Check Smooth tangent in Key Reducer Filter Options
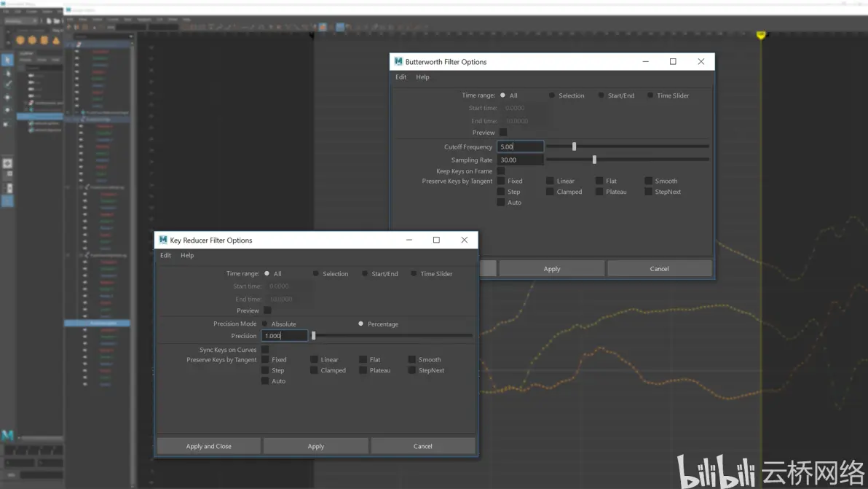Image resolution: width=868 pixels, height=489 pixels. [x=412, y=359]
